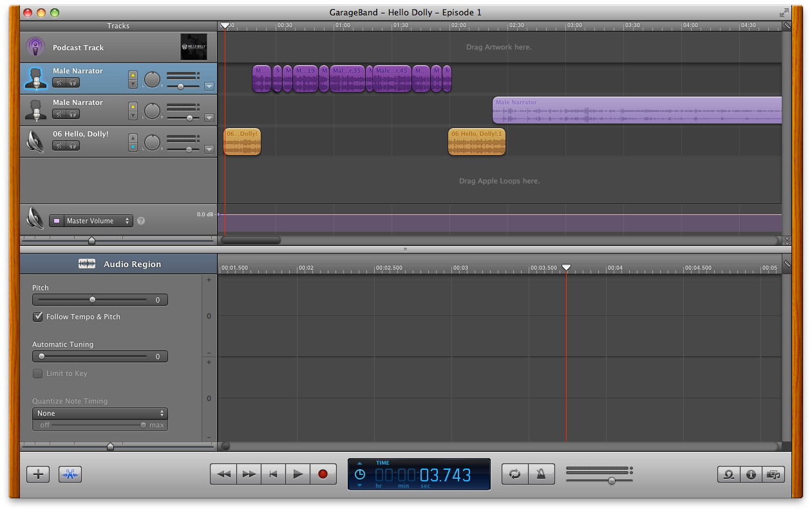Click the timeline grid button above the tracks
Screen dimensions: 812x511
[x=787, y=26]
